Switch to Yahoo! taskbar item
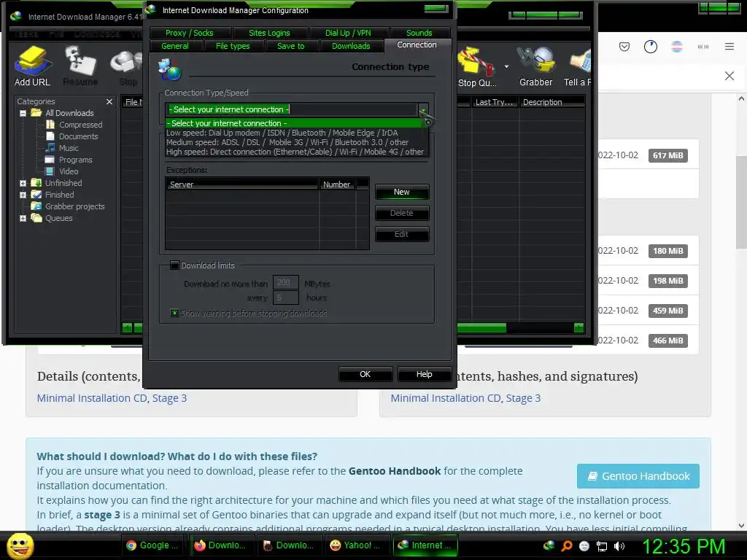 click(357, 545)
